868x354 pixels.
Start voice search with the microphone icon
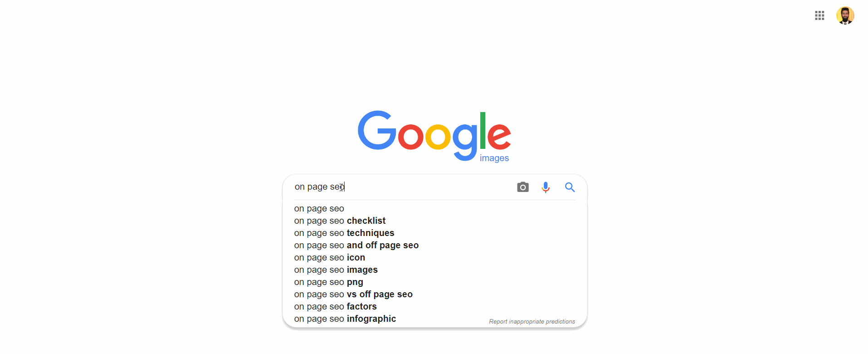[x=546, y=187]
